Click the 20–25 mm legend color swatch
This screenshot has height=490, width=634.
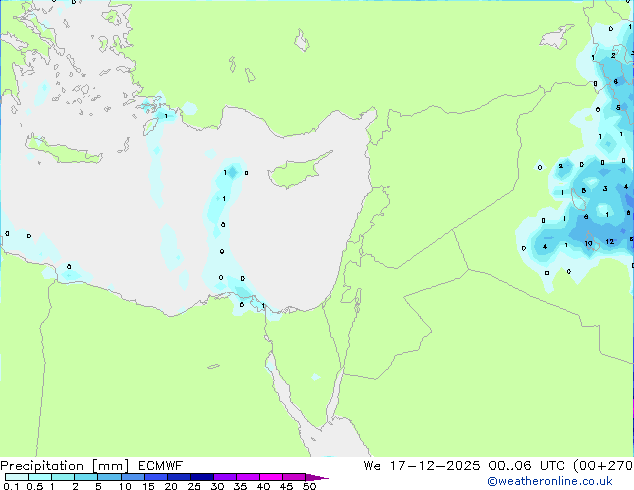tap(178, 477)
